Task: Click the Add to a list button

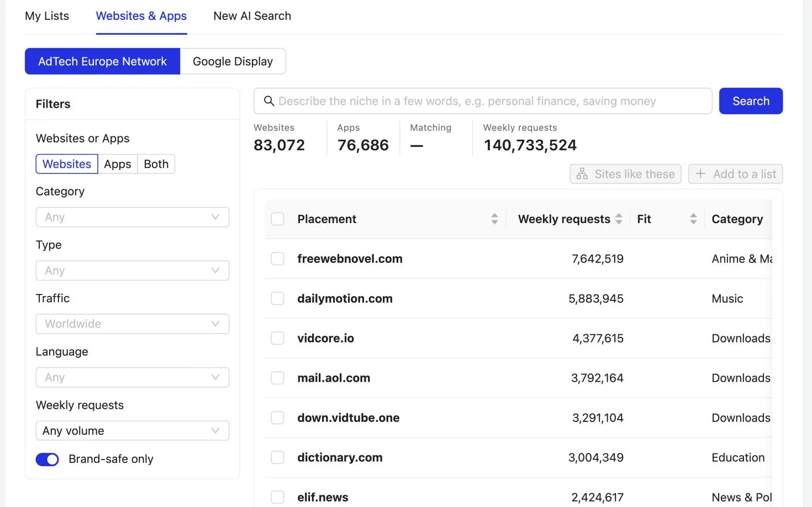Action: tap(735, 174)
